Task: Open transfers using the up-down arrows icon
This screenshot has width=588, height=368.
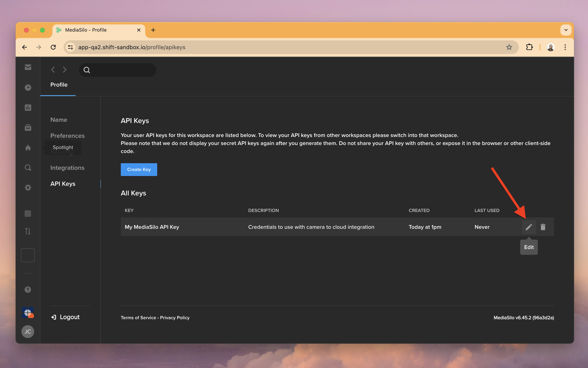Action: [x=28, y=231]
